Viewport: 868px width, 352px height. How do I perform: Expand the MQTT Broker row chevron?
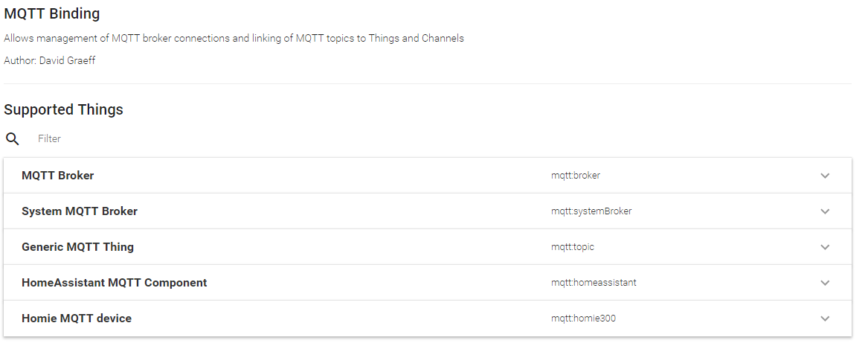[x=825, y=176]
